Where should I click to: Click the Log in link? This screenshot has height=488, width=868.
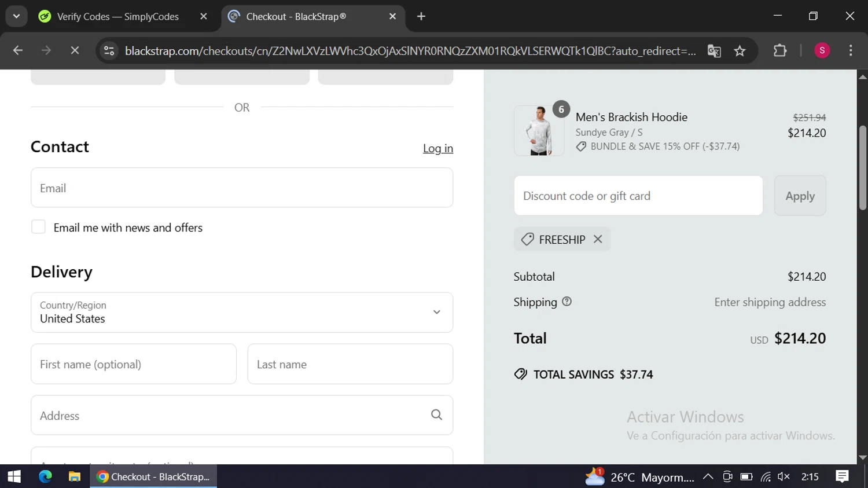(438, 149)
